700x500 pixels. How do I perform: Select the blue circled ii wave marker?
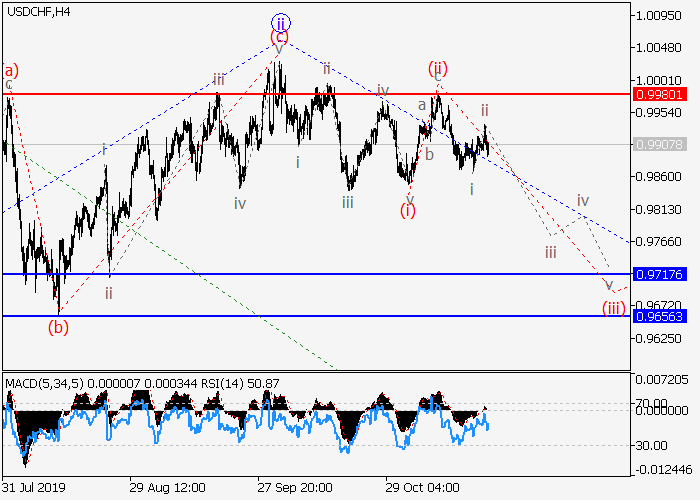pos(280,20)
